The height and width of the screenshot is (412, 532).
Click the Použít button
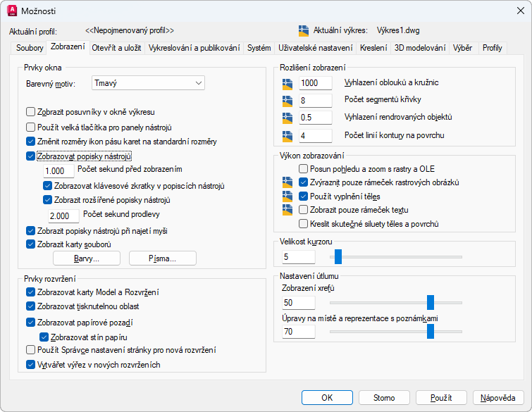click(441, 398)
